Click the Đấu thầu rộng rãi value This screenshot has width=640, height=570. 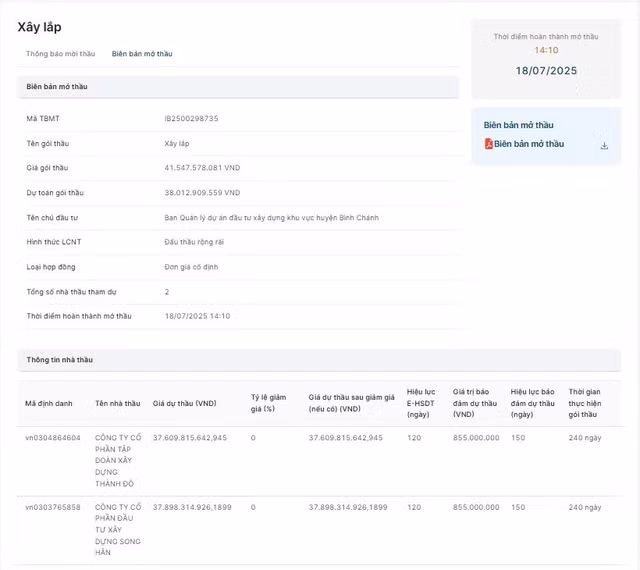point(194,242)
